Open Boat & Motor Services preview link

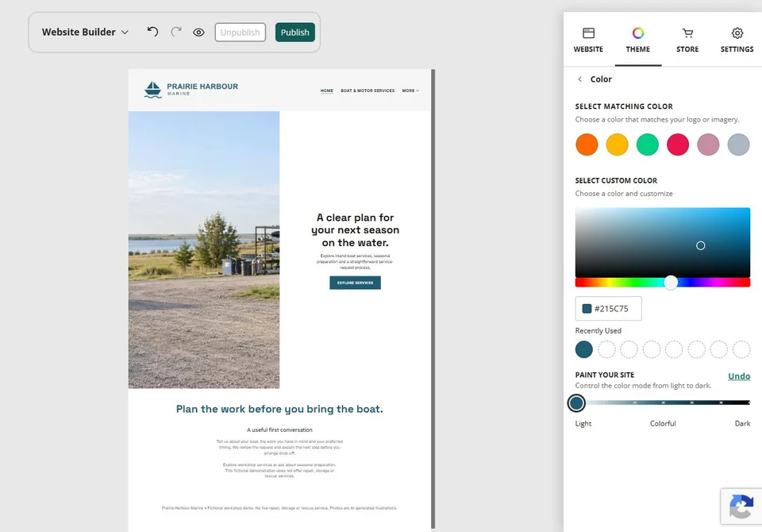point(368,91)
